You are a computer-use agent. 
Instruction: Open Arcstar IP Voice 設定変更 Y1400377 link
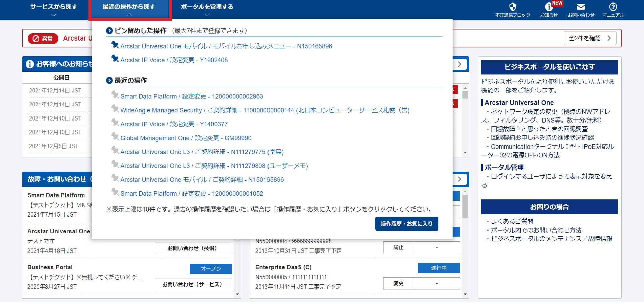click(x=174, y=124)
